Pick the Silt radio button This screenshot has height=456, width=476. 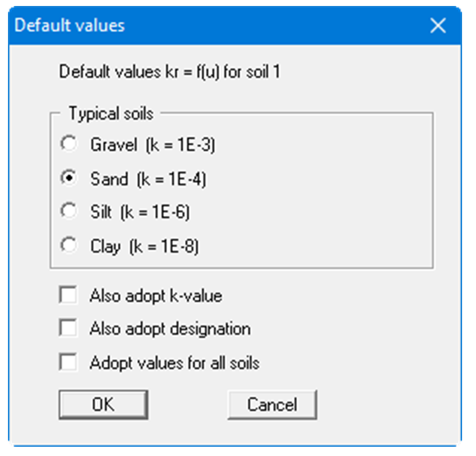tap(68, 212)
